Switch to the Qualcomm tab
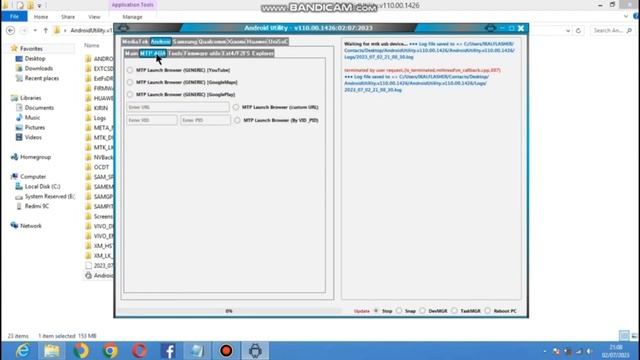Image resolution: width=640 pixels, height=360 pixels. coord(212,42)
